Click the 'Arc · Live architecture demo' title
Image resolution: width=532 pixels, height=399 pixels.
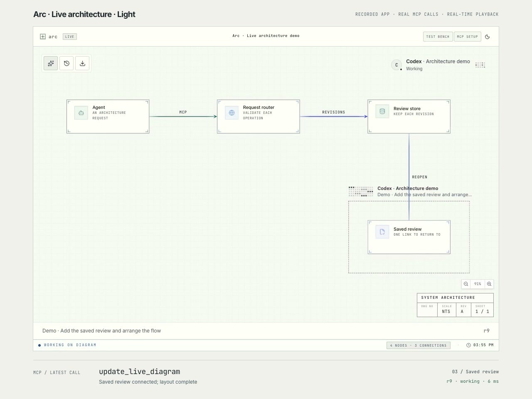(266, 36)
